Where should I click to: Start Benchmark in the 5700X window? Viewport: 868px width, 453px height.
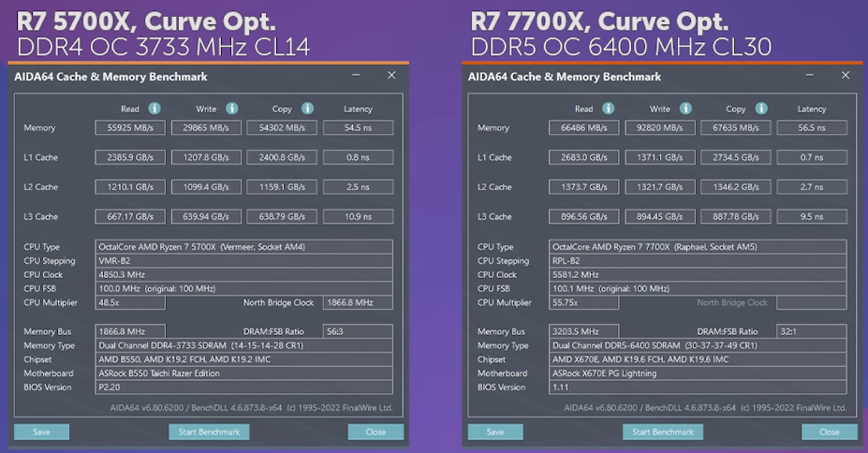[x=209, y=432]
